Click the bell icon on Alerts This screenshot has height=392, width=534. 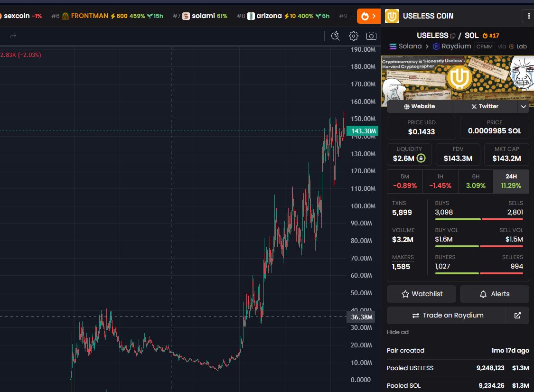click(x=483, y=294)
